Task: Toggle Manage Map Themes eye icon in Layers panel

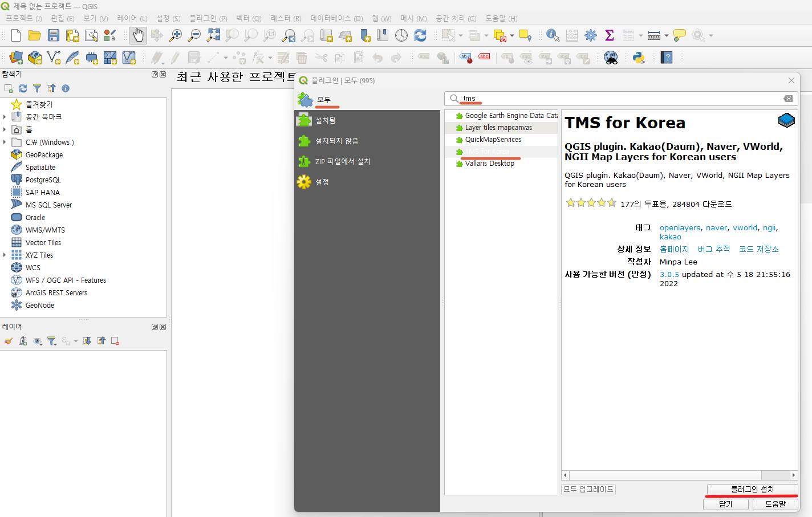Action: pyautogui.click(x=38, y=341)
